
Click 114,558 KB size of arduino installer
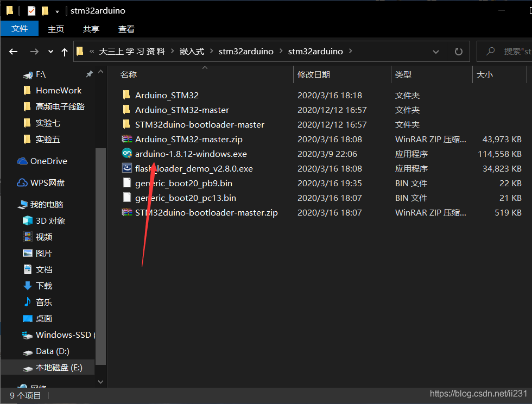click(x=499, y=154)
